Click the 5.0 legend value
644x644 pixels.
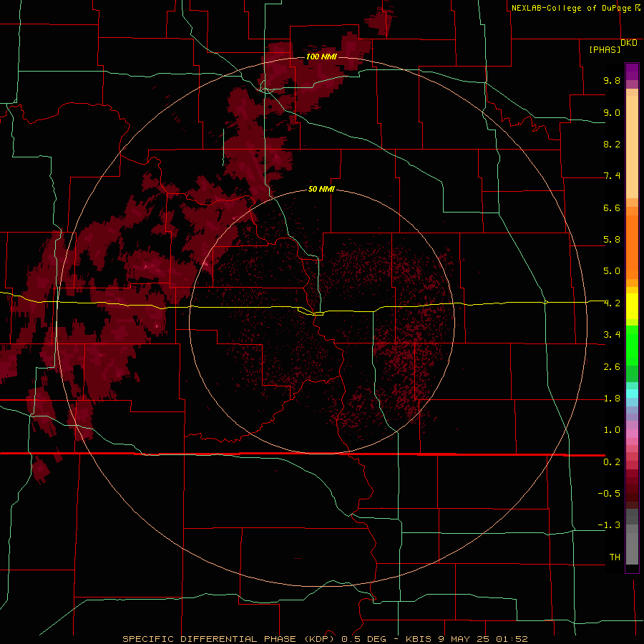point(612,271)
